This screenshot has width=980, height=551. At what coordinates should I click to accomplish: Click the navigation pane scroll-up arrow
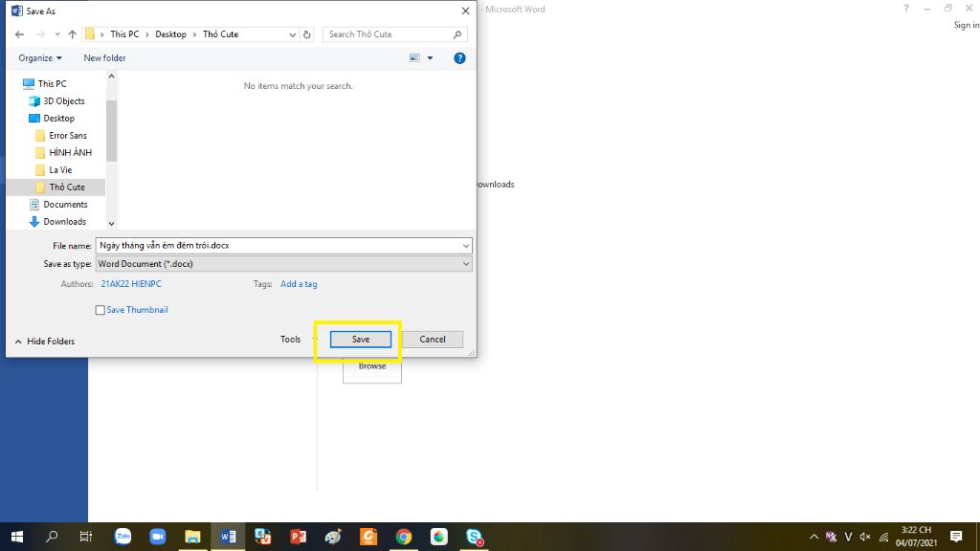111,77
